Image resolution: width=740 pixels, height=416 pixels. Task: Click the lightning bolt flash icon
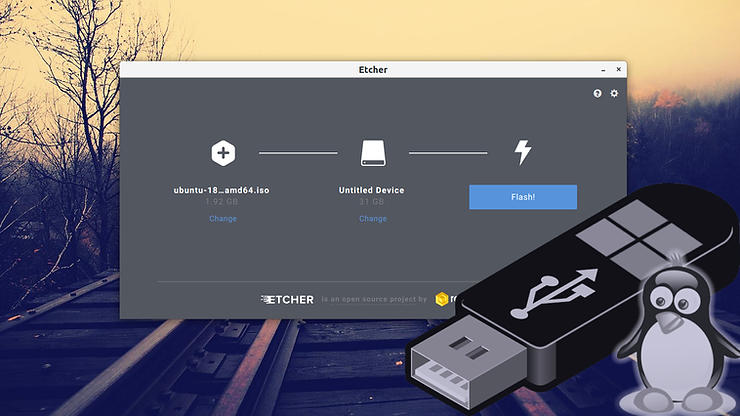tap(523, 153)
